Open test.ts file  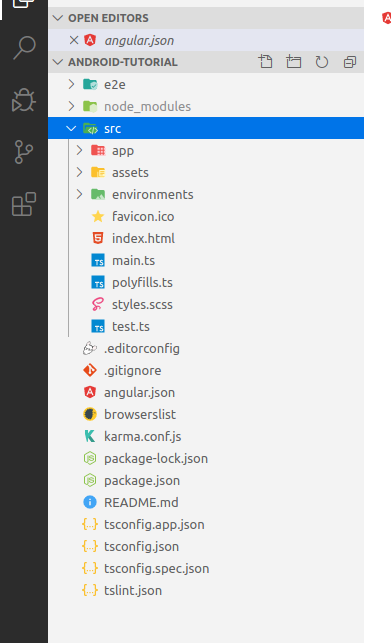coord(130,327)
